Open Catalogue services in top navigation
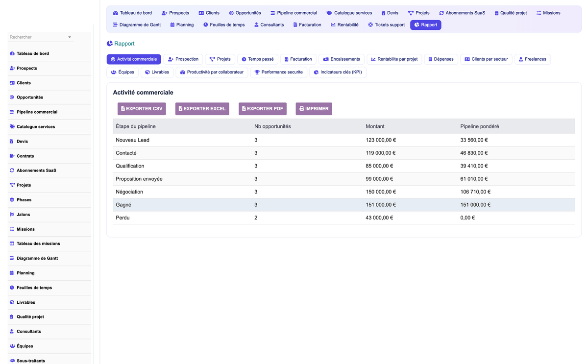The width and height of the screenshot is (588, 364). coord(349,13)
